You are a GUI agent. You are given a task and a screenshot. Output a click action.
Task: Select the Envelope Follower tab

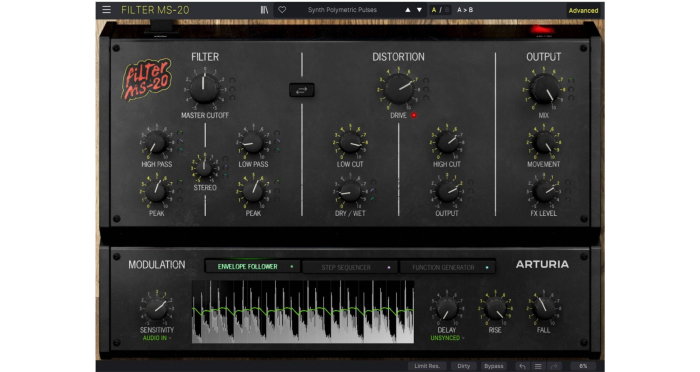tap(253, 267)
